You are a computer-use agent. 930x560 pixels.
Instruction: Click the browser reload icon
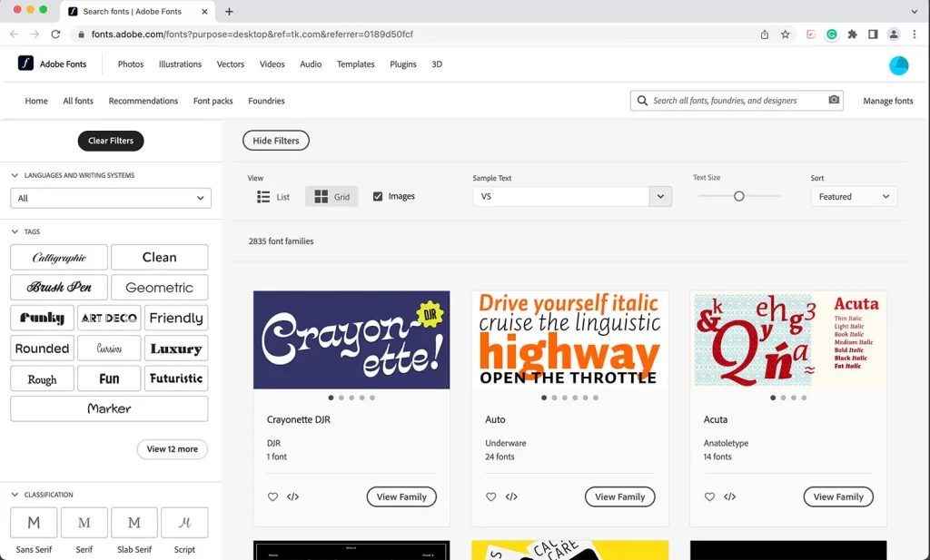tap(55, 34)
